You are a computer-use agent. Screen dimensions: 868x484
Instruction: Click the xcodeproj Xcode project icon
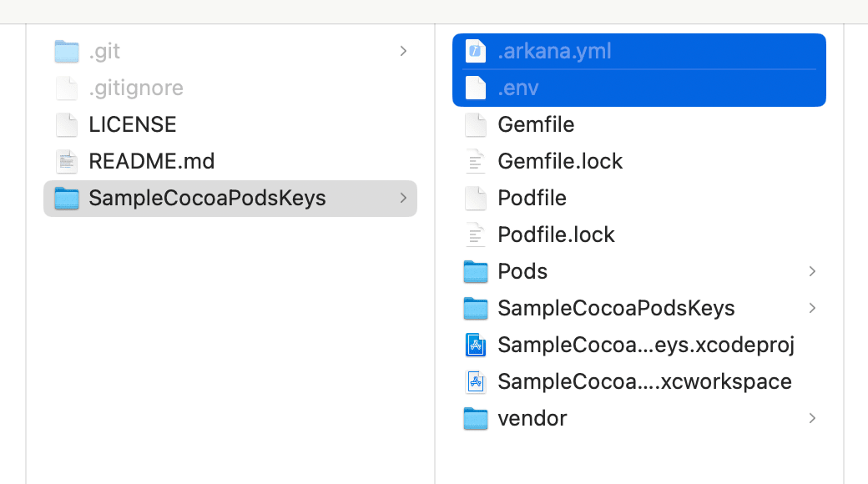(x=476, y=345)
